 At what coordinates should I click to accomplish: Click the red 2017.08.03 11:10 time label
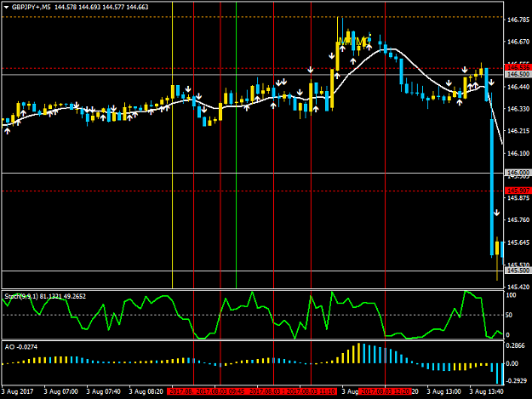pyautogui.click(x=312, y=391)
